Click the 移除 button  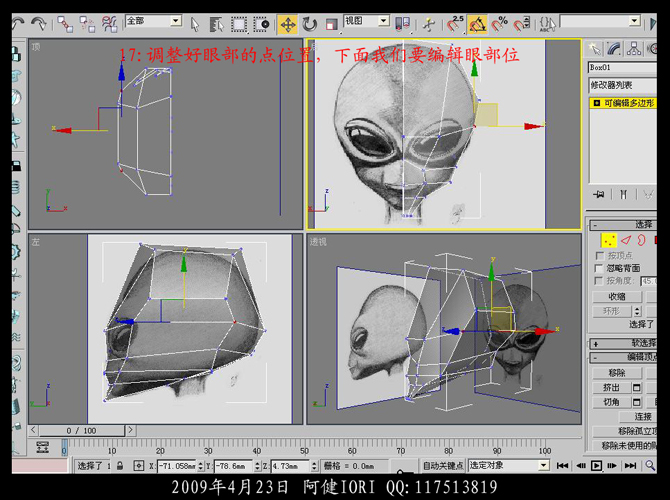point(616,373)
